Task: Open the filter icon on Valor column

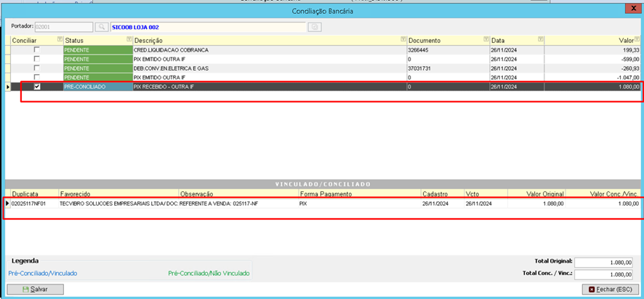Action: (x=637, y=39)
